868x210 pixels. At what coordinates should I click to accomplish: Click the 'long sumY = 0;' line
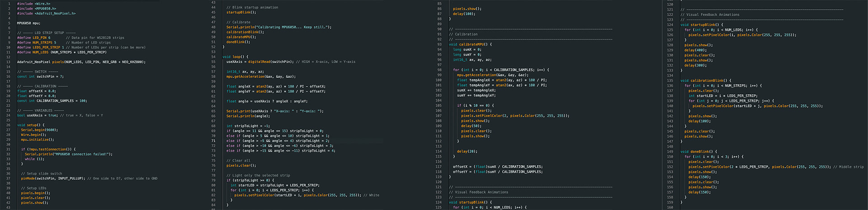[467, 55]
